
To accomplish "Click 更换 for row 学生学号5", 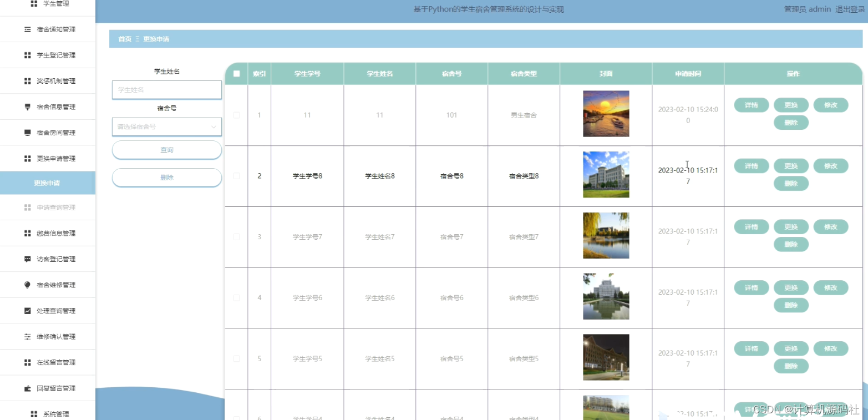I will coord(791,349).
